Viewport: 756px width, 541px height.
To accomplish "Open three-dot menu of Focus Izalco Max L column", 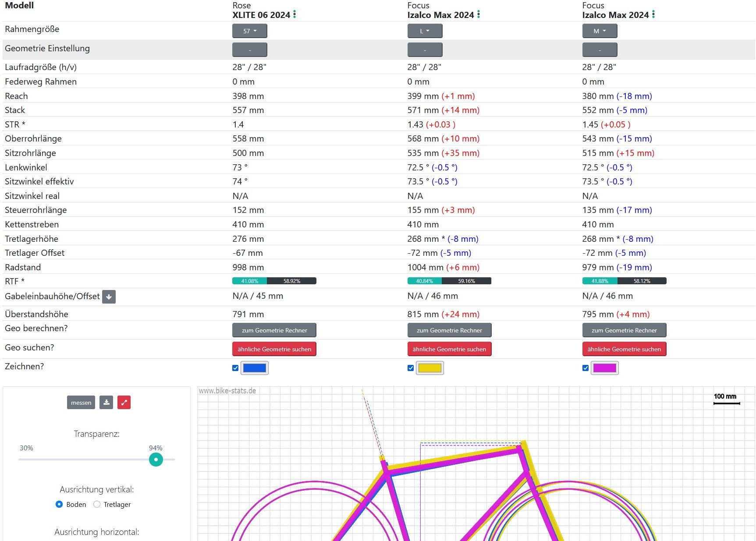I will [479, 14].
